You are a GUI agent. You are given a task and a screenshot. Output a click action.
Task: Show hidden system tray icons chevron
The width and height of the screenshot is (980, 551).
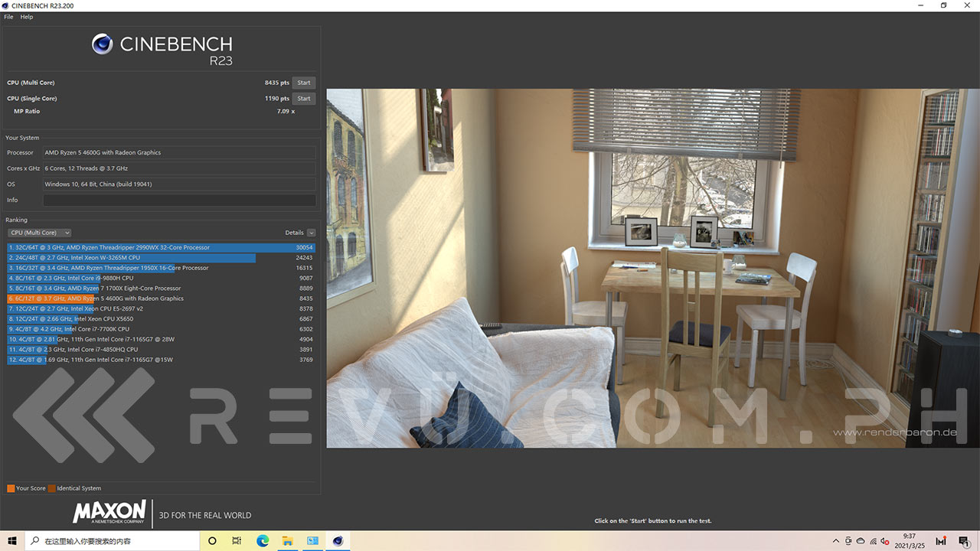(x=836, y=541)
